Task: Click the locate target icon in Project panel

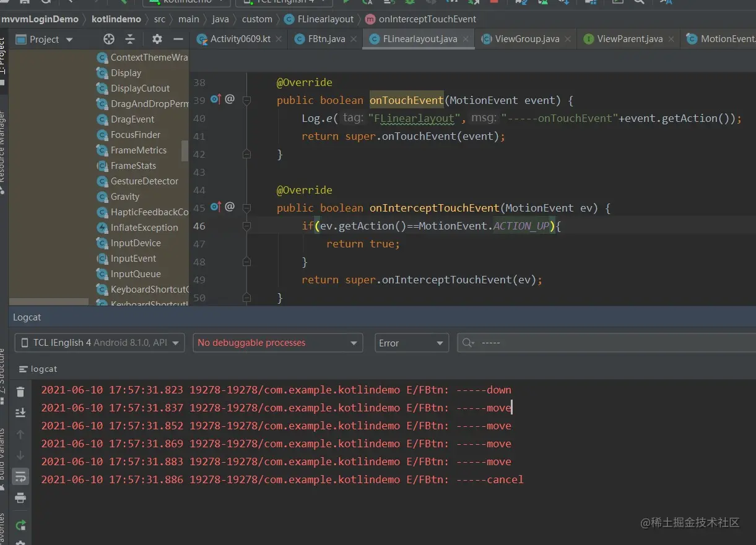Action: (x=109, y=39)
